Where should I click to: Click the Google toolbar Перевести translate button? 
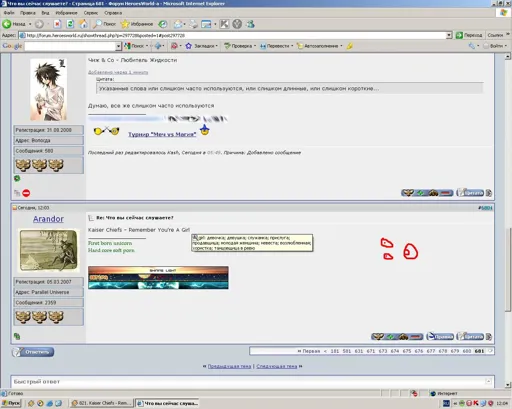[x=275, y=46]
